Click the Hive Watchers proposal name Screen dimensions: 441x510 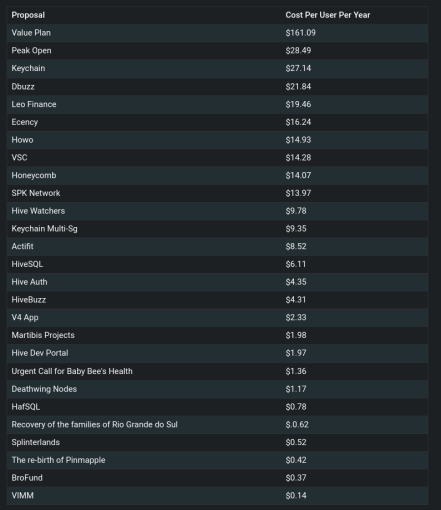[x=38, y=211]
